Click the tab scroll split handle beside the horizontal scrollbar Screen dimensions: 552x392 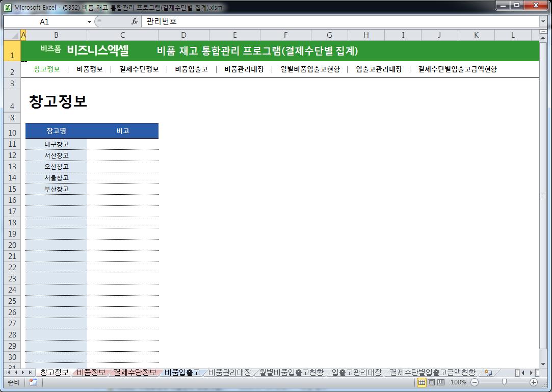pos(517,372)
